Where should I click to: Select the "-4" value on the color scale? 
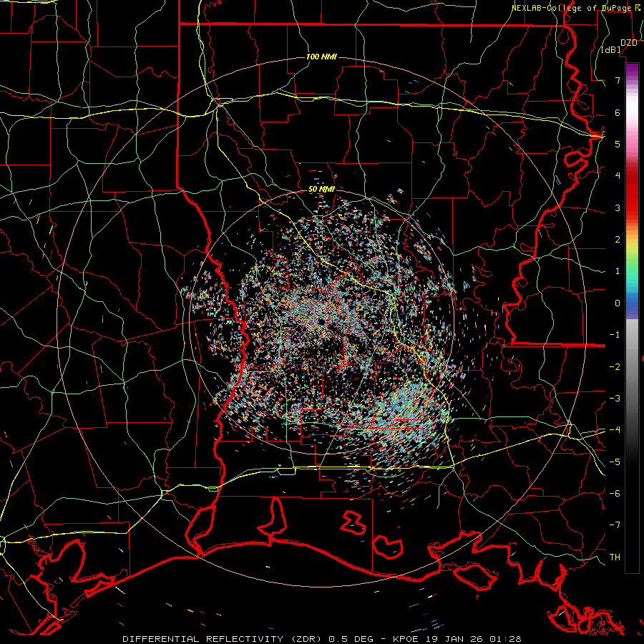point(615,430)
